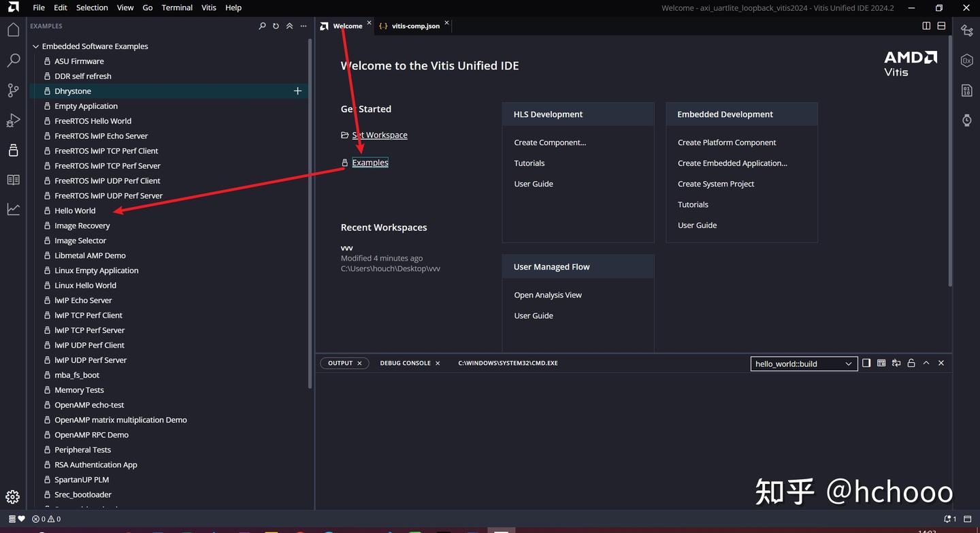Select hello_world::build output channel dropdown
980x533 pixels.
(804, 364)
